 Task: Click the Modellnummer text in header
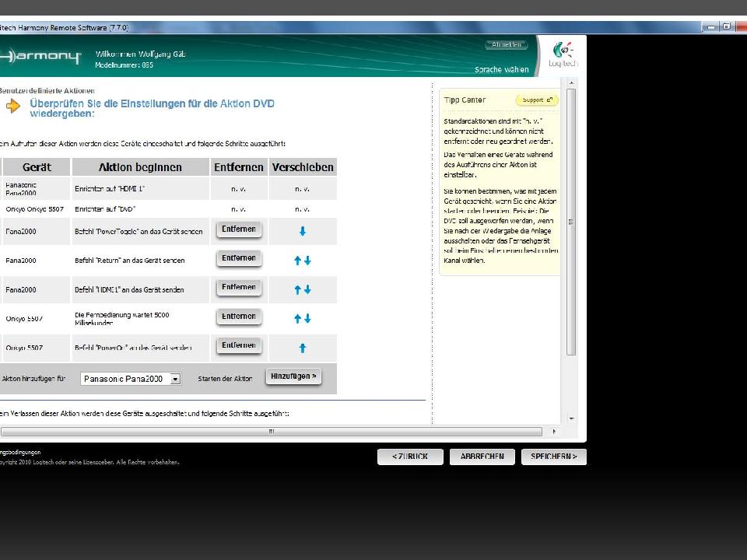pos(124,65)
